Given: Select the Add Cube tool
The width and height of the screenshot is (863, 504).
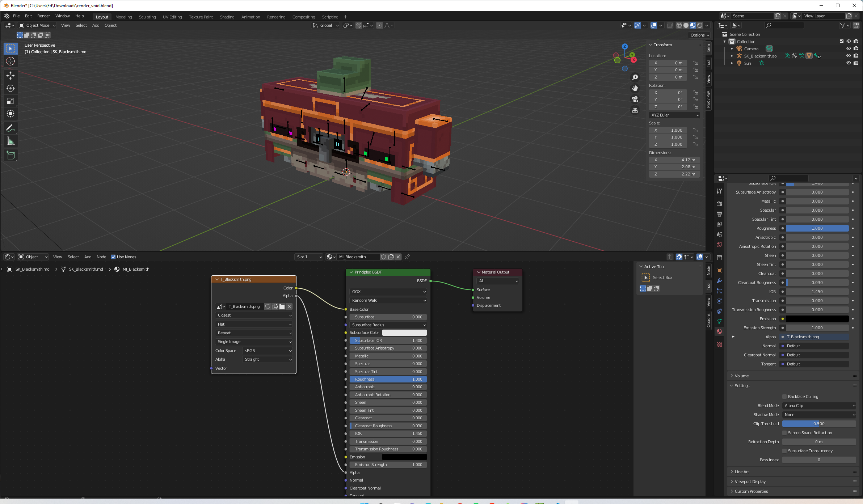Looking at the screenshot, I should tap(10, 156).
